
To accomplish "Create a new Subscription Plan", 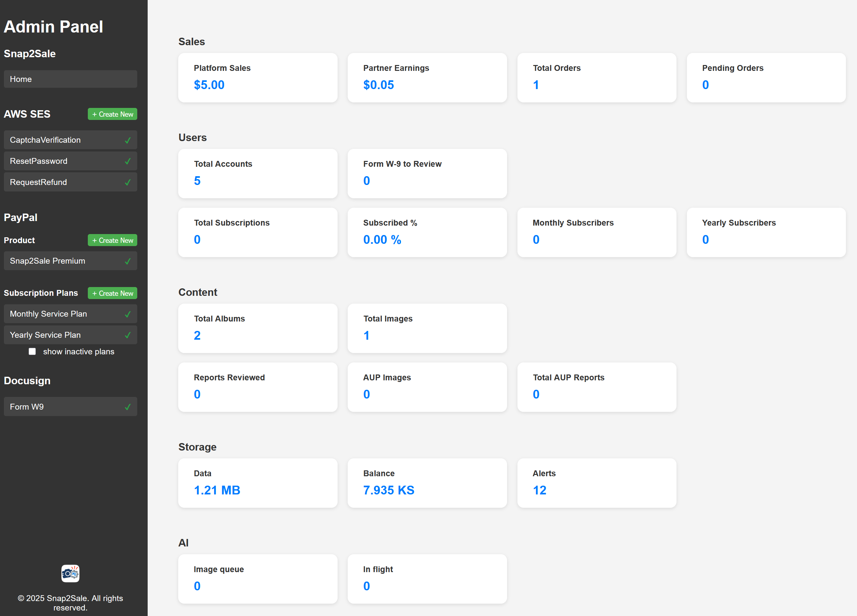I will click(112, 293).
